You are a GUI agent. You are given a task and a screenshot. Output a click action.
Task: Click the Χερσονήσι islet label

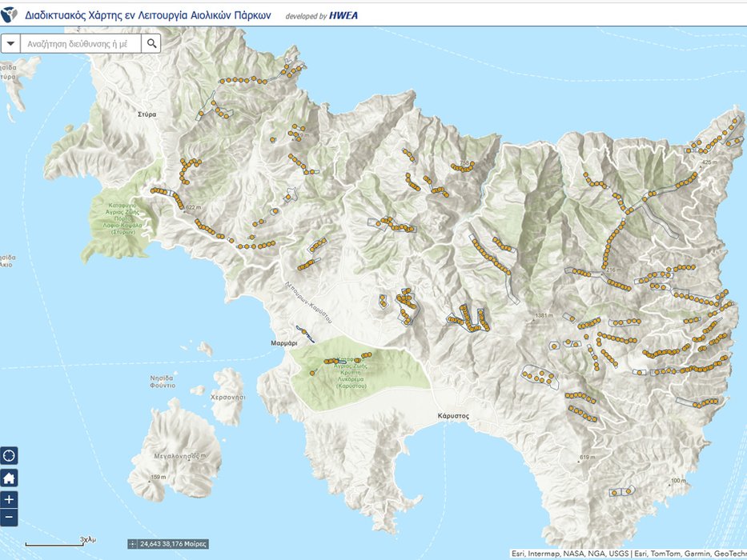coord(226,397)
